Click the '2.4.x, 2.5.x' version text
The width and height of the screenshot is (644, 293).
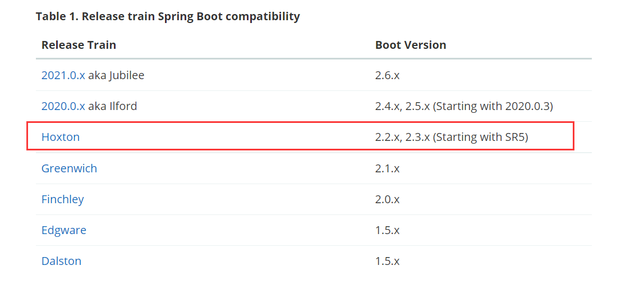pyautogui.click(x=402, y=106)
